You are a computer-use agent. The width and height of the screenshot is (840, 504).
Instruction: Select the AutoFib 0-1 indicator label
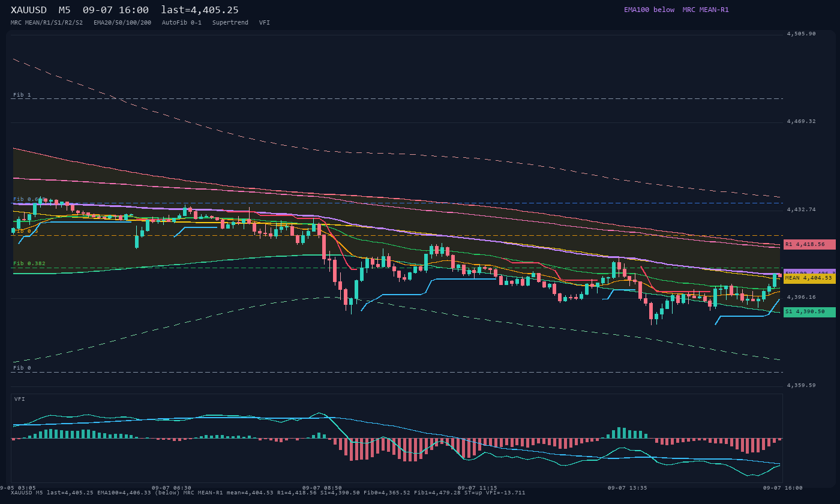click(x=182, y=23)
